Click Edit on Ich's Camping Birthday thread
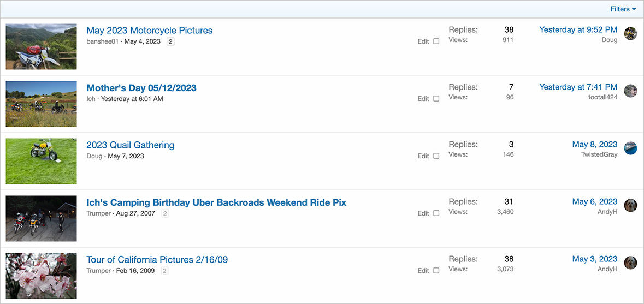This screenshot has height=304, width=644. coord(423,213)
